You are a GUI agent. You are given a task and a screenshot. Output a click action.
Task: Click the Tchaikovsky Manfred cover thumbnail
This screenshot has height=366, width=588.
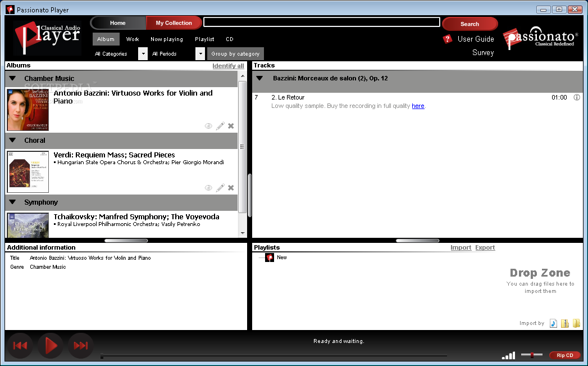[x=28, y=225]
